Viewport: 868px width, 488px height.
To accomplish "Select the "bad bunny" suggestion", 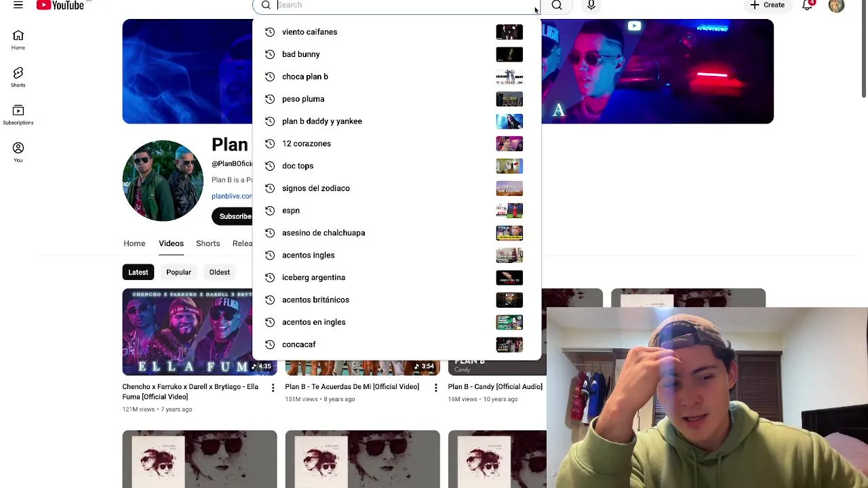I will 397,54.
